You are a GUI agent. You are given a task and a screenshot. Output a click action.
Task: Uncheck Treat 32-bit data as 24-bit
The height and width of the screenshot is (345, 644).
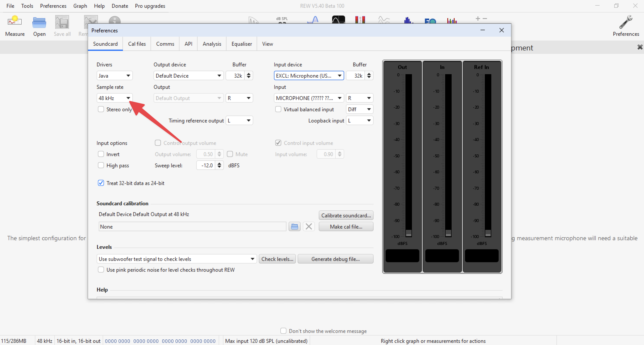point(101,183)
